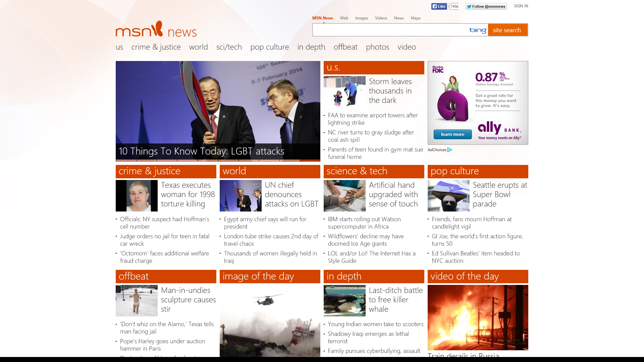This screenshot has height=362, width=644.
Task: Open the Texas execution mugshot thumbnail
Action: click(137, 196)
